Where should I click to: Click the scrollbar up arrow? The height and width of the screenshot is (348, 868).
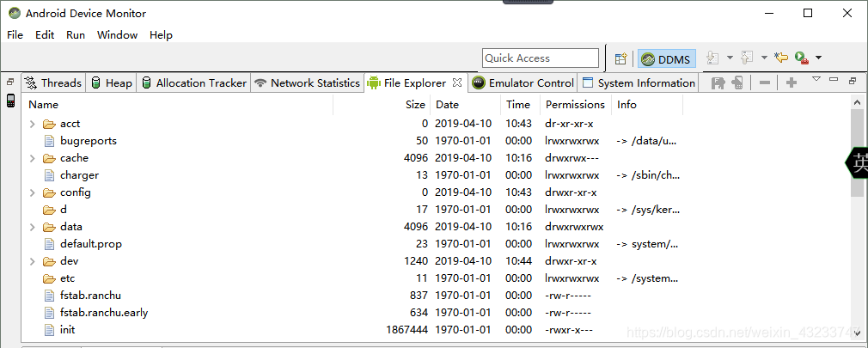(857, 102)
